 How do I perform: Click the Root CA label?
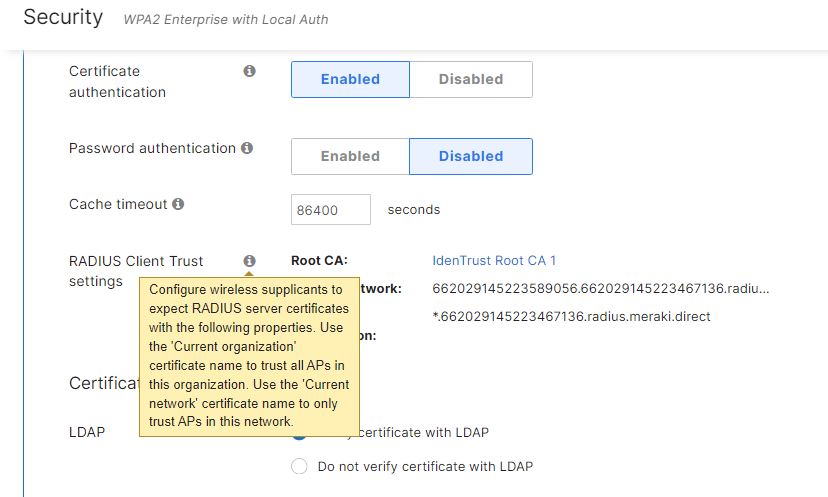pos(319,261)
